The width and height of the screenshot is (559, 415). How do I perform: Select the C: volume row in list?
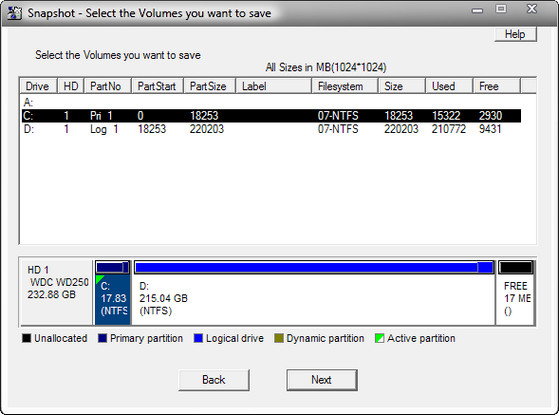click(x=271, y=116)
